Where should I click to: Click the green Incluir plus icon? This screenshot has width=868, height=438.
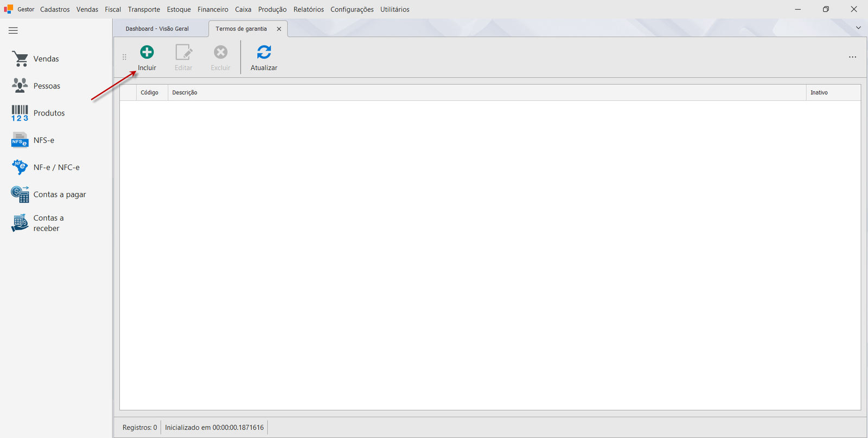click(147, 52)
